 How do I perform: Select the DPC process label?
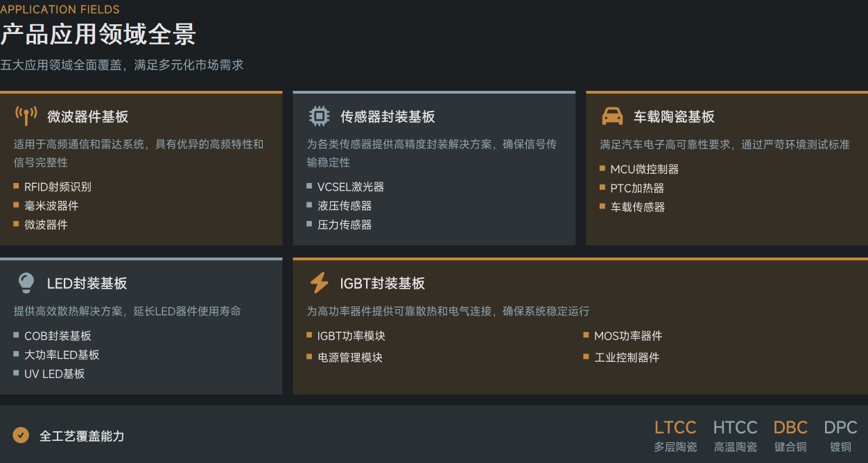[x=840, y=428]
